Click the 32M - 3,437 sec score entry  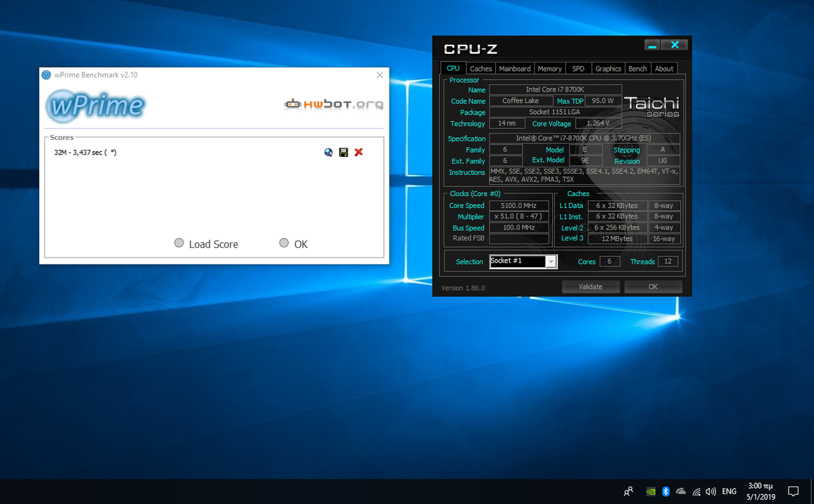[x=85, y=153]
